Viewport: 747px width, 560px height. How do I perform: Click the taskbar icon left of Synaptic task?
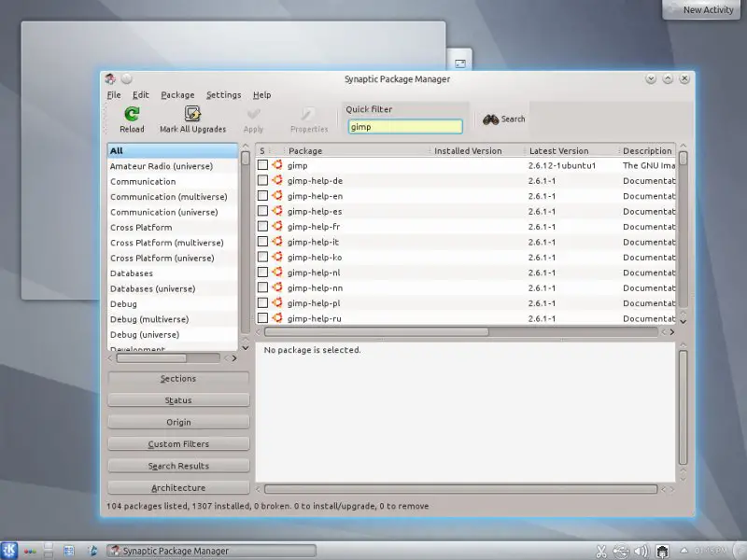(92, 551)
